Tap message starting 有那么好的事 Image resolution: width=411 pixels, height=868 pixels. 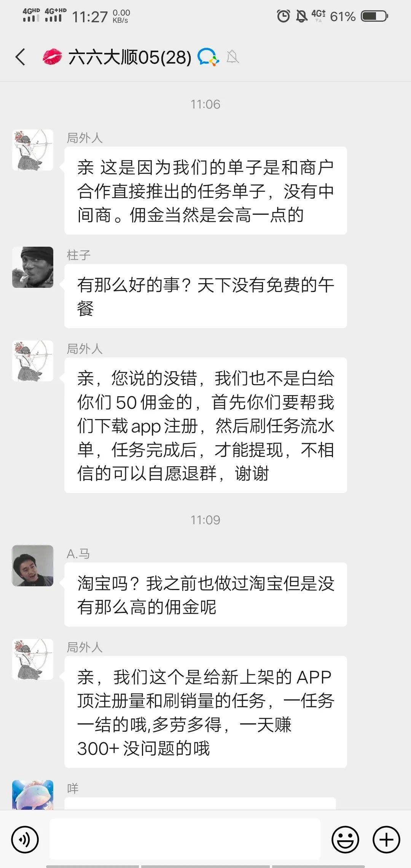click(205, 296)
